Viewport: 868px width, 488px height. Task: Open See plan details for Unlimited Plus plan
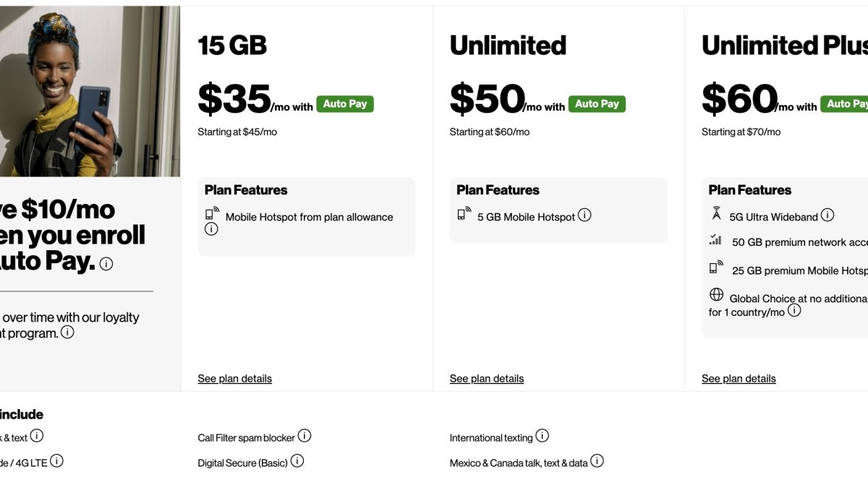pyautogui.click(x=739, y=379)
